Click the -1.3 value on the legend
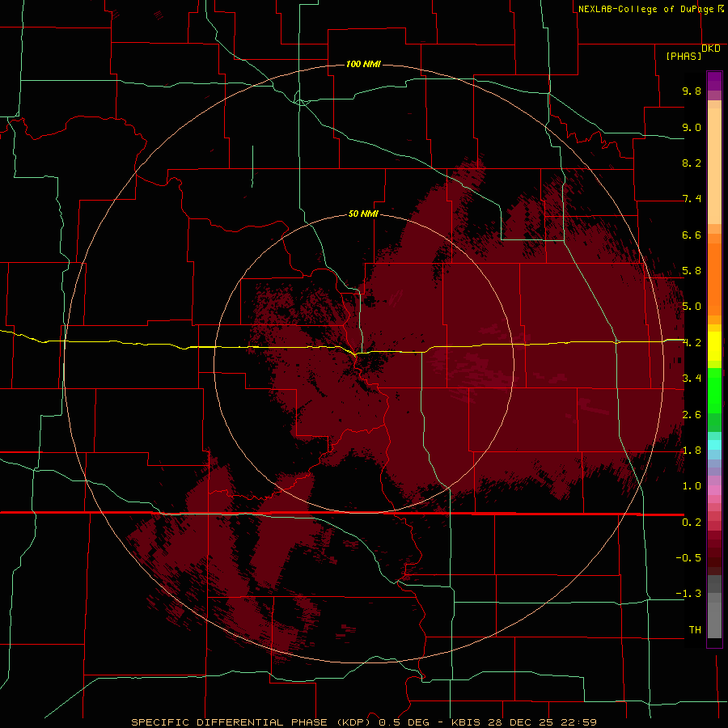 coord(688,594)
